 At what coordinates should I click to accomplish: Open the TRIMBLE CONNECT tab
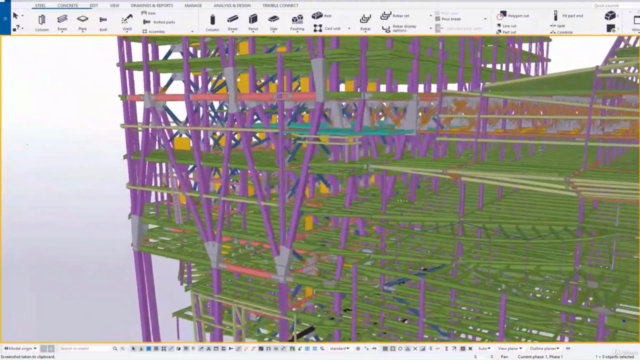pyautogui.click(x=280, y=5)
